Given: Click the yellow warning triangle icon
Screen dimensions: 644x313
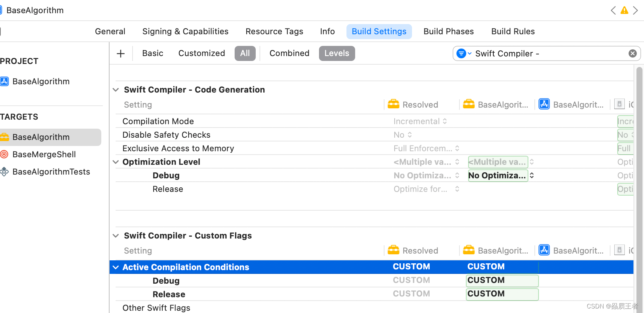Looking at the screenshot, I should [x=624, y=10].
